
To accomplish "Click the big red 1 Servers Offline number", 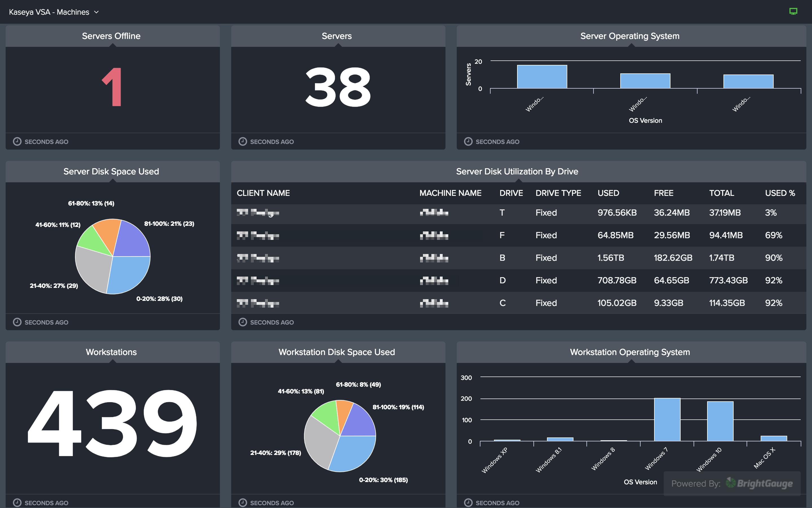I will click(x=112, y=87).
